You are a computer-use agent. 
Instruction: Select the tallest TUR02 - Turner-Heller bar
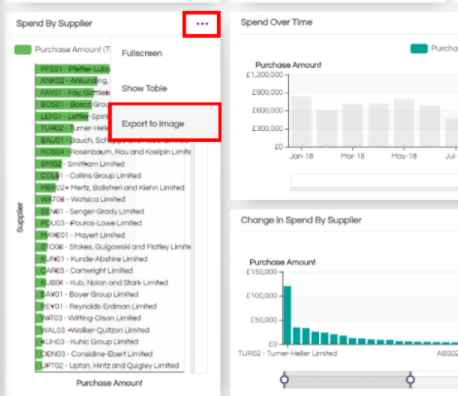pos(287,315)
